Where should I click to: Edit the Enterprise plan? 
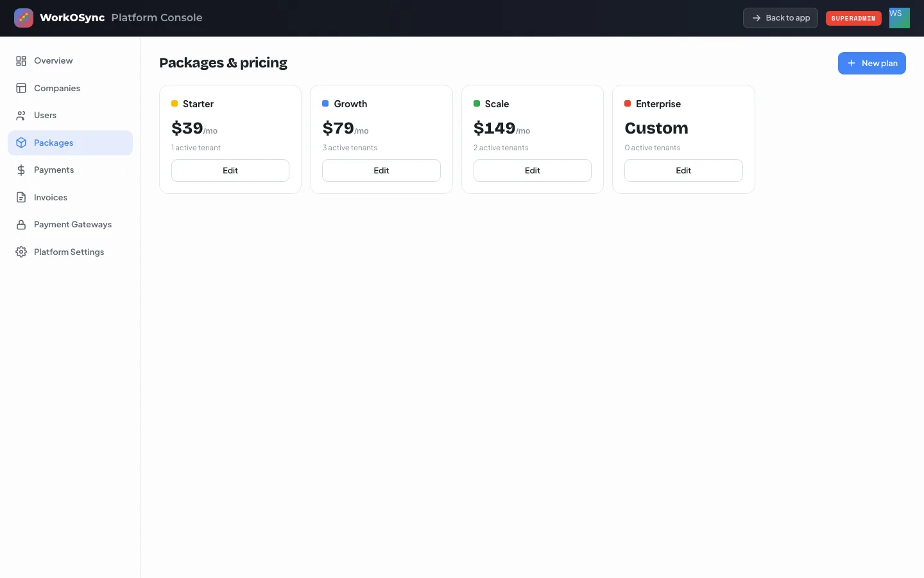coord(683,170)
